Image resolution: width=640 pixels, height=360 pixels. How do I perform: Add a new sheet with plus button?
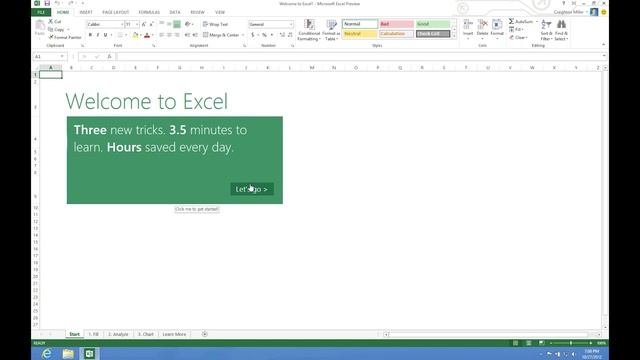click(x=205, y=334)
